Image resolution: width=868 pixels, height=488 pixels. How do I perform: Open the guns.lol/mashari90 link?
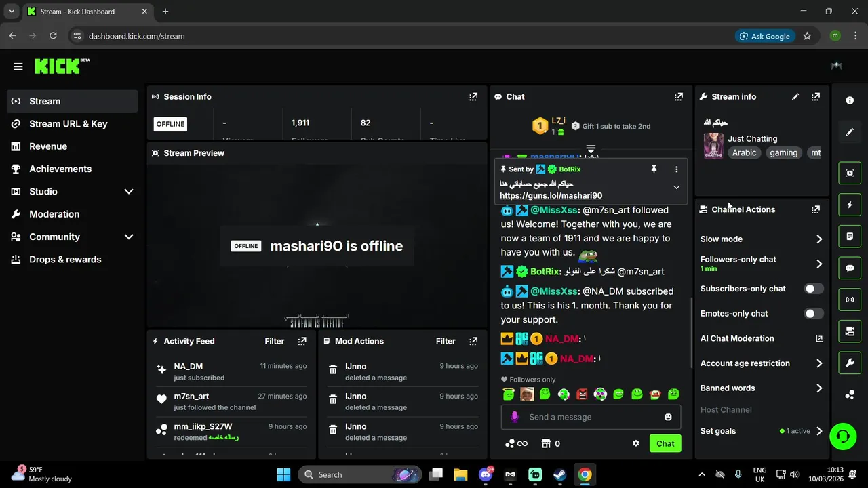pyautogui.click(x=551, y=196)
